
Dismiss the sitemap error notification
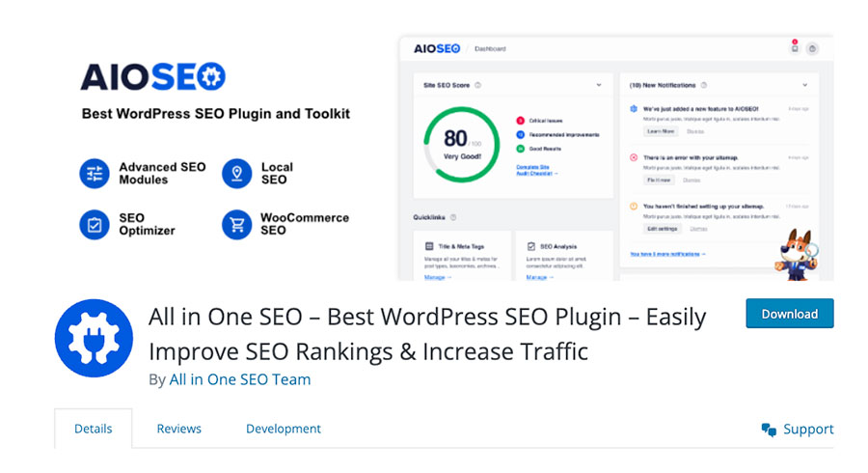pos(692,180)
